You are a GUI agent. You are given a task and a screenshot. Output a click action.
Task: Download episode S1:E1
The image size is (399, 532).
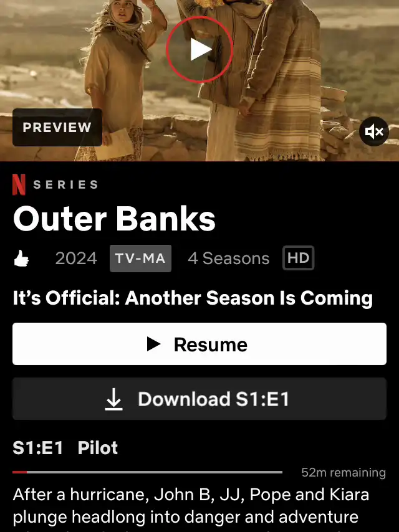199,399
